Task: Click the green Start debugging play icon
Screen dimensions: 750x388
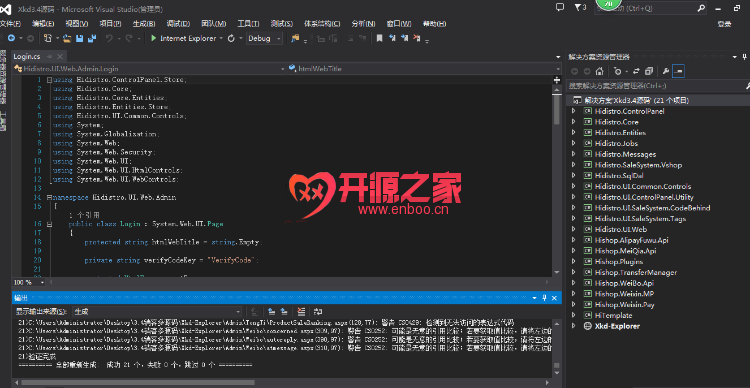Action: click(x=154, y=38)
